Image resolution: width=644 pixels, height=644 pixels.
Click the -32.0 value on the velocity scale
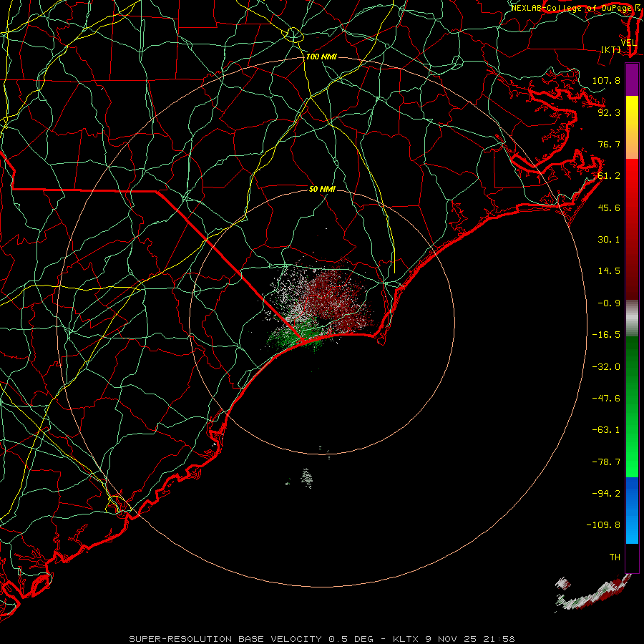coord(606,367)
